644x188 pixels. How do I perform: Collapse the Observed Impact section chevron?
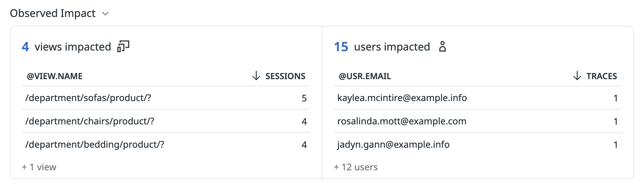[x=105, y=14]
